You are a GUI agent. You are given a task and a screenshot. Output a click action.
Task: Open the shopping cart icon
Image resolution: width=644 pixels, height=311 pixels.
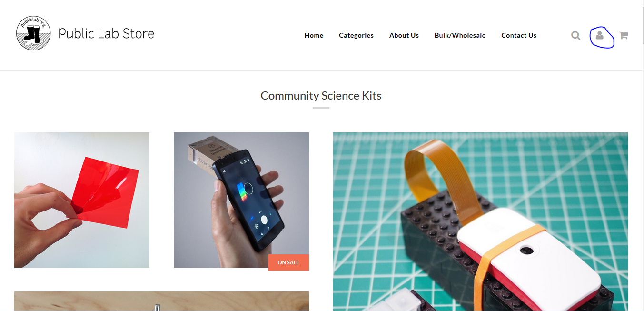623,35
